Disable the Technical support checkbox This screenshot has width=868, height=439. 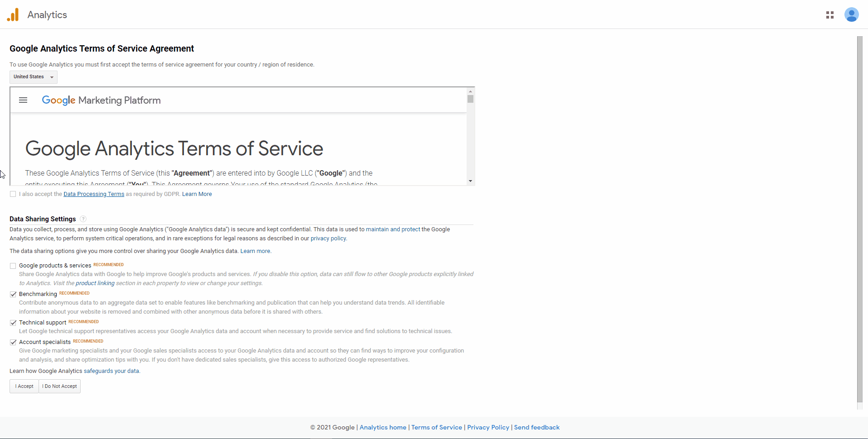[13, 323]
